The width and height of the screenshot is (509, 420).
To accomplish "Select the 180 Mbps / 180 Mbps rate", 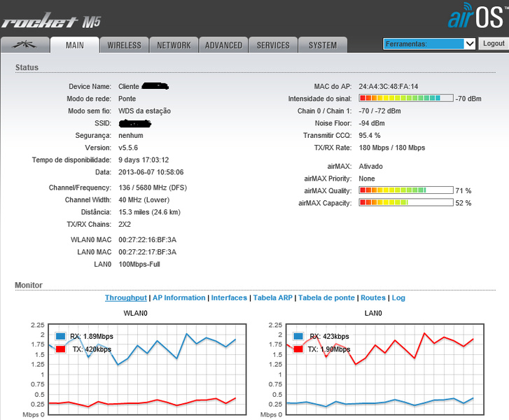I will coord(392,148).
